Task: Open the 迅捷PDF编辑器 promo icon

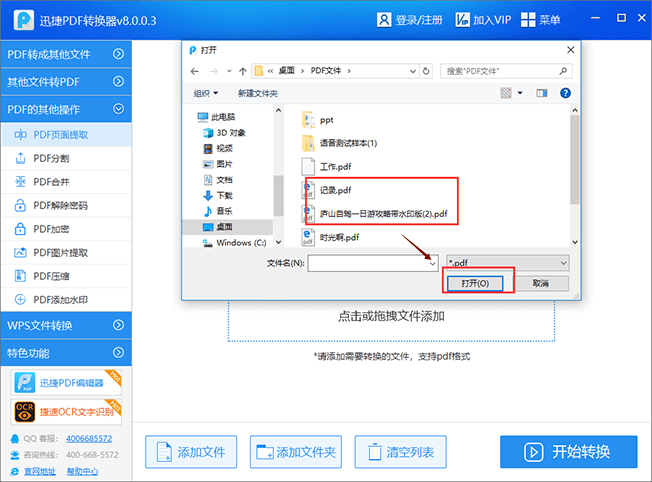Action: [x=25, y=383]
